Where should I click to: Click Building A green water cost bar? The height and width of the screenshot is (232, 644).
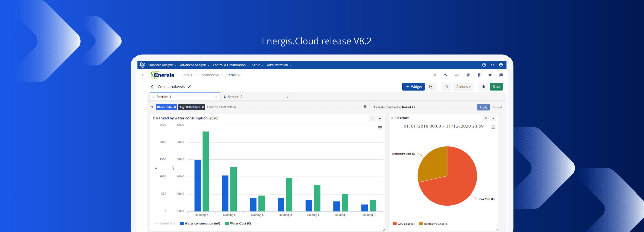(x=206, y=171)
